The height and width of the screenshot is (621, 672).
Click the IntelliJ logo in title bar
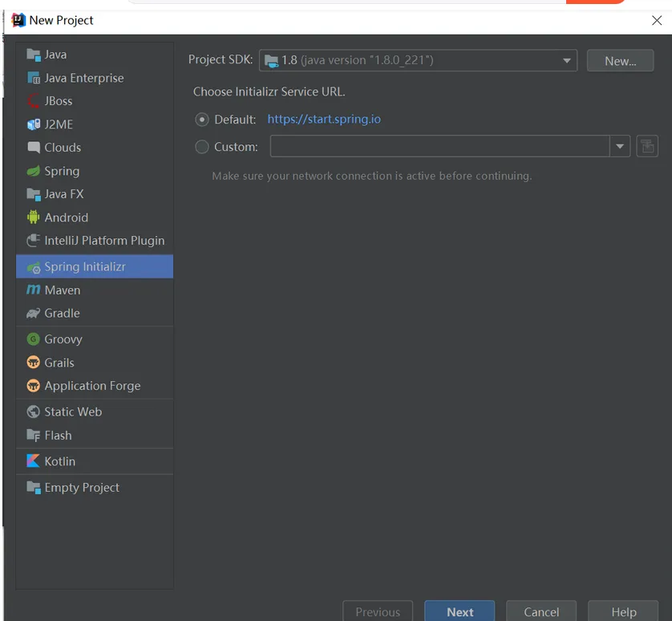click(18, 20)
